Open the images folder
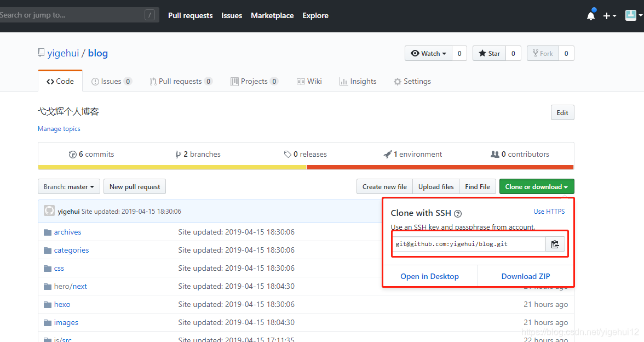Image resolution: width=644 pixels, height=342 pixels. (x=66, y=323)
